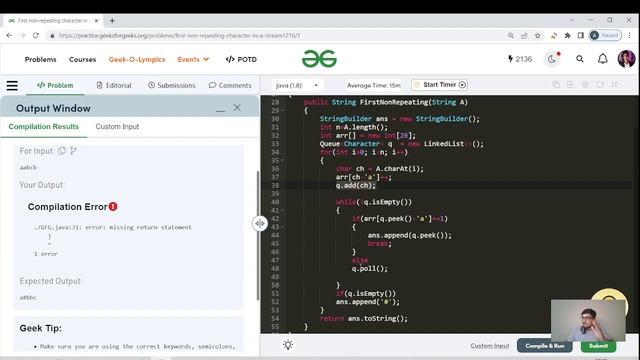
Task: Switch to the Submissions tab
Action: point(172,85)
